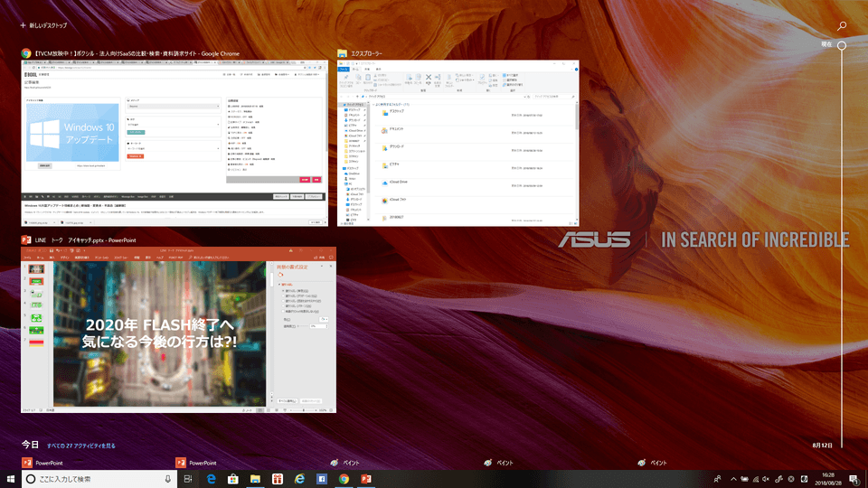This screenshot has width=868, height=488.
Task: Click the pen workspace tray icon
Action: pos(778,479)
